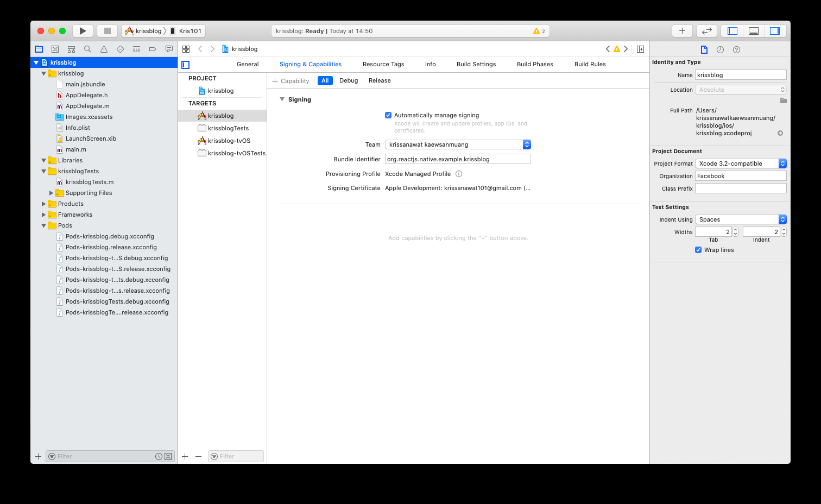
Task: Jump to previous issue arrow
Action: click(608, 49)
